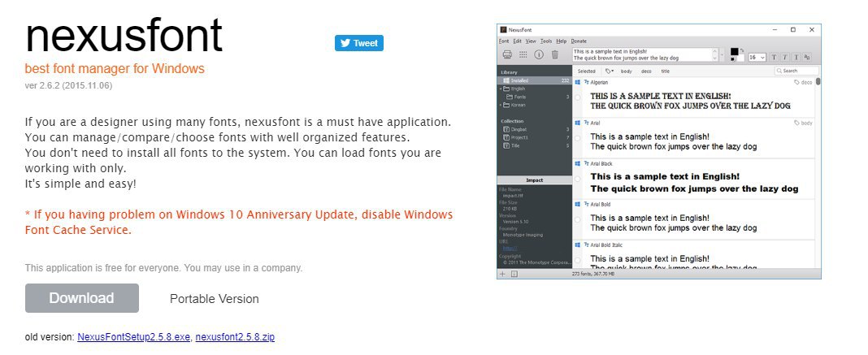Select the radio circle for Arial Bold Italic

coord(578,260)
